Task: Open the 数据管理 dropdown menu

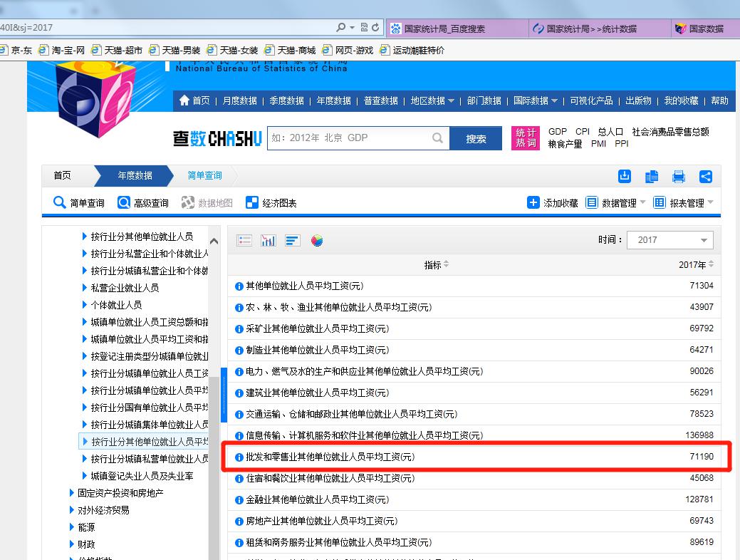Action: point(616,203)
